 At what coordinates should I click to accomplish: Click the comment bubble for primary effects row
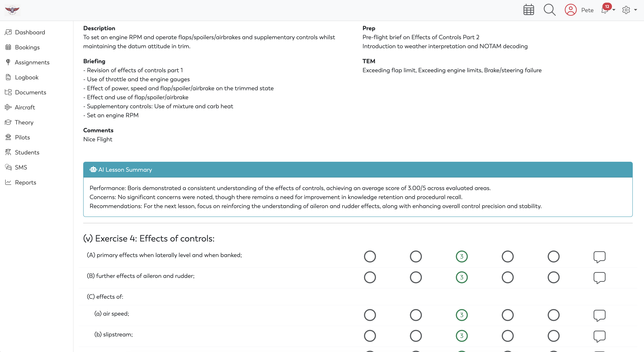coord(599,257)
